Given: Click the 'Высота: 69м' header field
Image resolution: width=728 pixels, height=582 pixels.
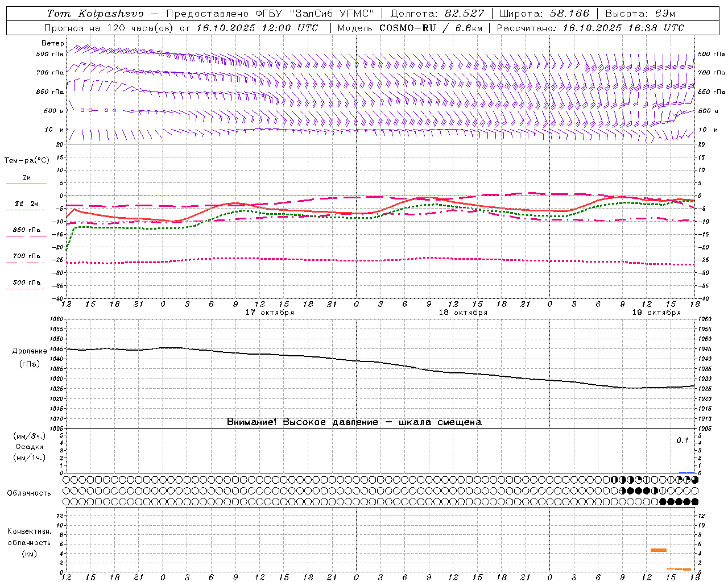Looking at the screenshot, I should tap(640, 14).
